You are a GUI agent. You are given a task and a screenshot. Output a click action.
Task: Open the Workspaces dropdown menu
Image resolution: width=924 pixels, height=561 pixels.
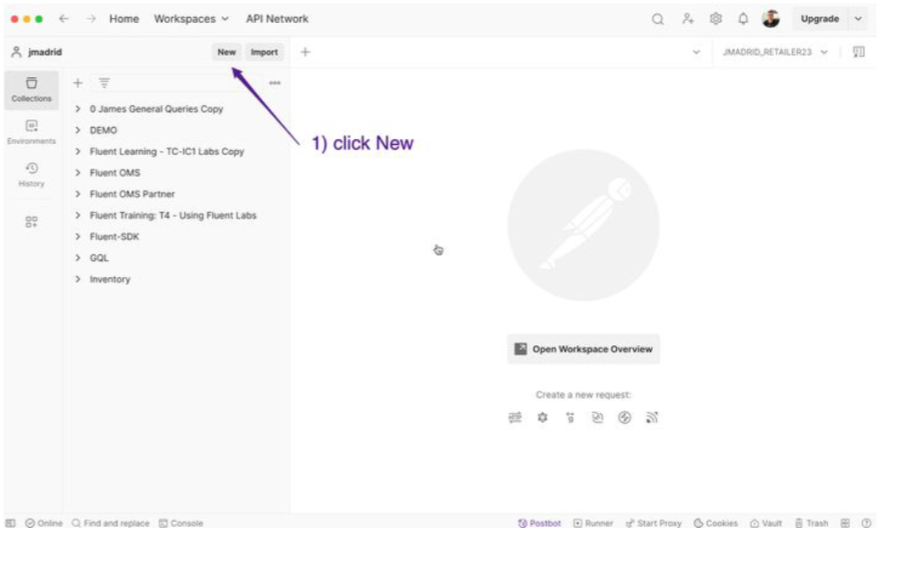pyautogui.click(x=191, y=19)
